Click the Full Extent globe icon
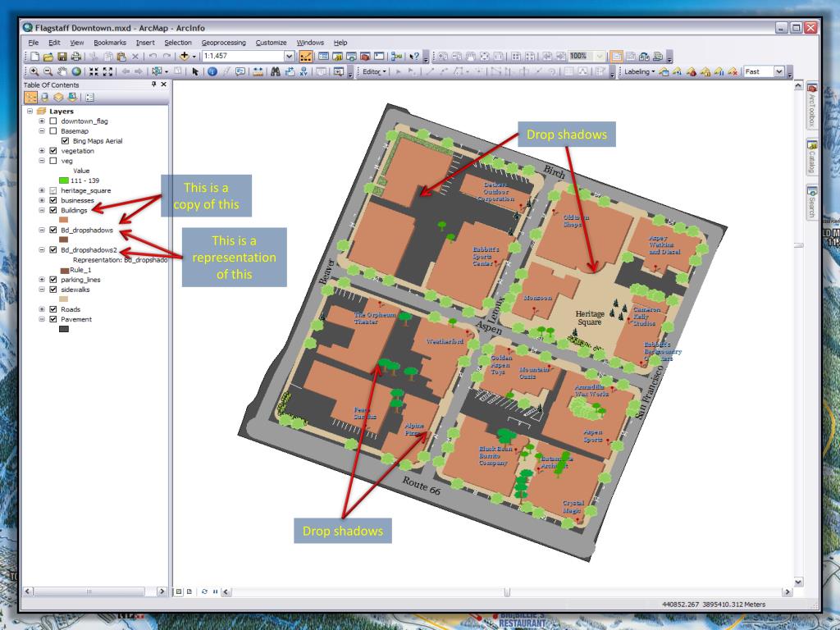The image size is (840, 630). tap(76, 72)
